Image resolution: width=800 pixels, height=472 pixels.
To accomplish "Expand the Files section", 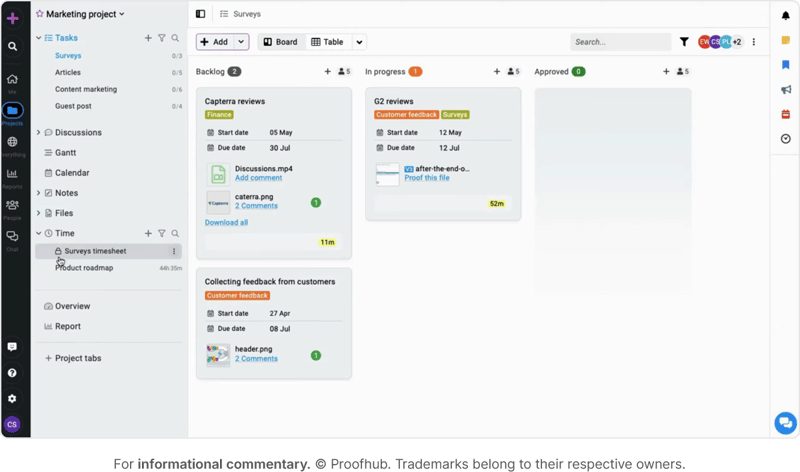I will pos(38,213).
